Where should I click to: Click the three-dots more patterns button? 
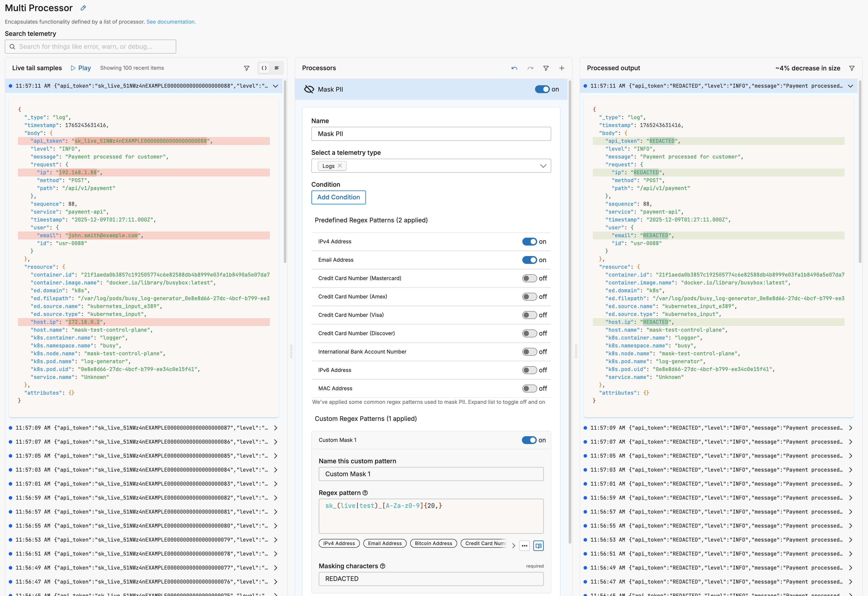point(524,545)
